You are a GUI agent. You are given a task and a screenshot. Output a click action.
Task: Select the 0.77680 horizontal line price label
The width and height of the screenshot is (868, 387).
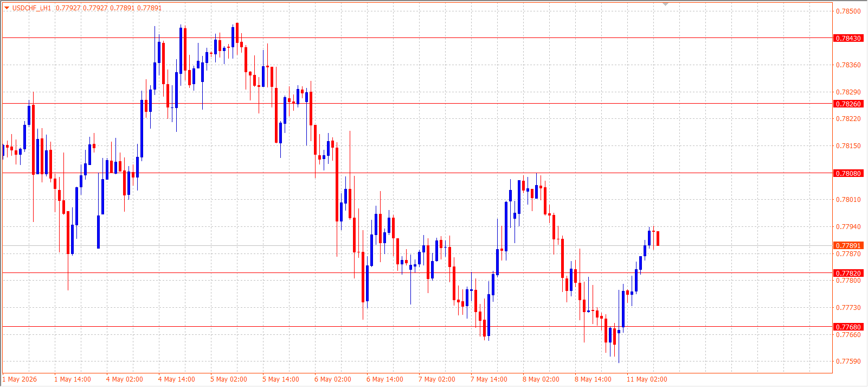(x=848, y=327)
